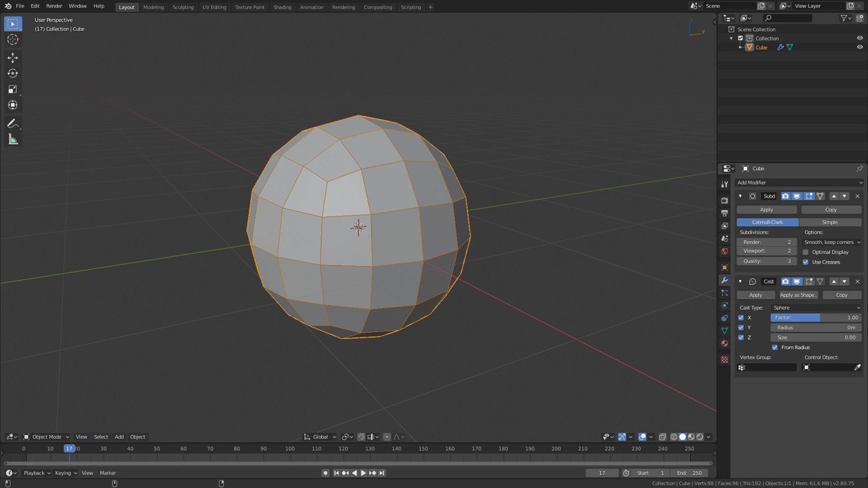Switch to the Sculpting workspace tab
Image resolution: width=868 pixels, height=488 pixels.
(x=182, y=7)
